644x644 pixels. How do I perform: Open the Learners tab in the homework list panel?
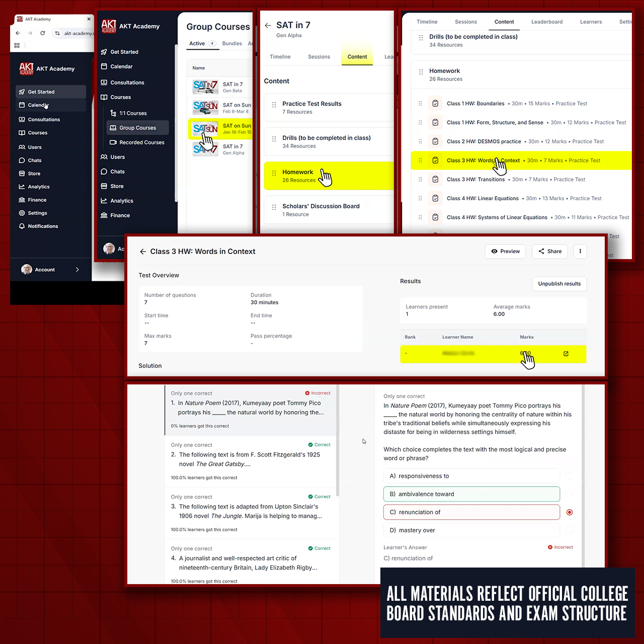(x=591, y=22)
